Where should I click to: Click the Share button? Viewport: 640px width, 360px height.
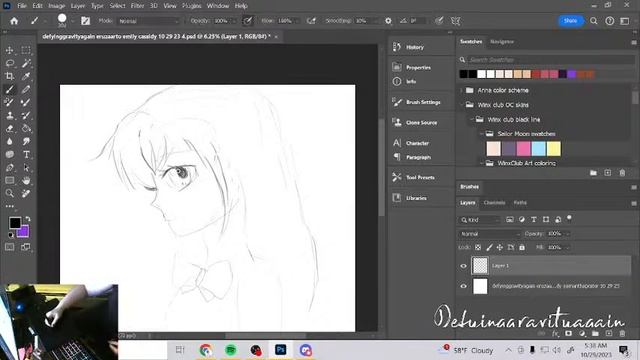point(571,21)
